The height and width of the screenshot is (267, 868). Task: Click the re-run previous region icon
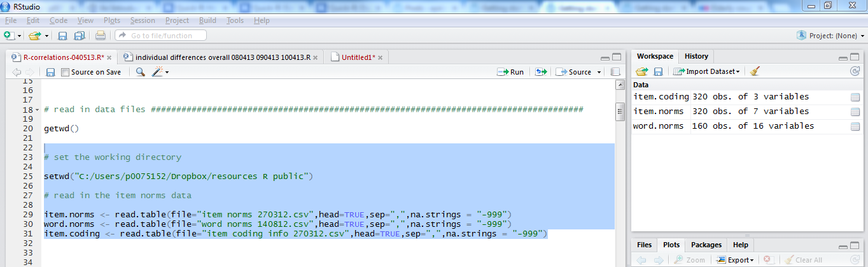click(542, 72)
